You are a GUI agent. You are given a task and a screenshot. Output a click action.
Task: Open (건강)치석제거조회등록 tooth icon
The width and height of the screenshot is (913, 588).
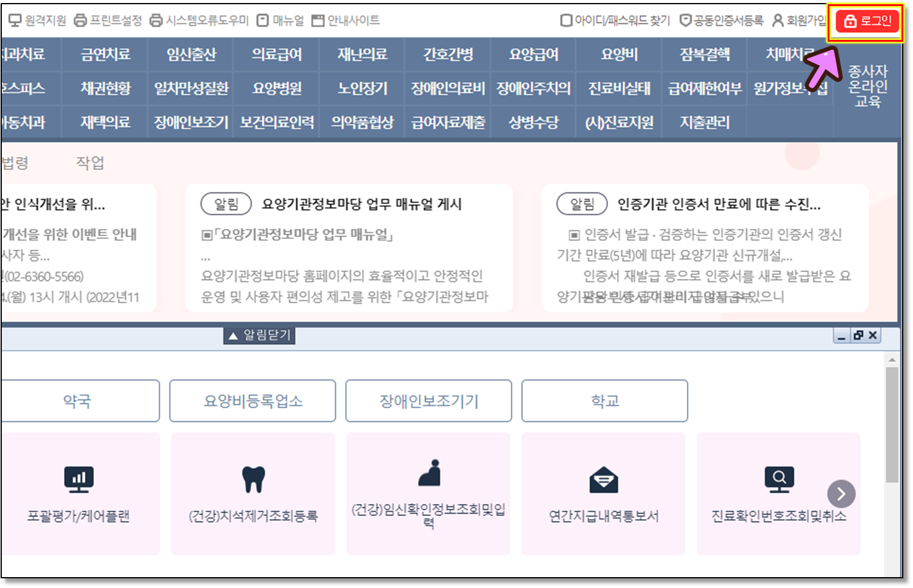tap(253, 479)
